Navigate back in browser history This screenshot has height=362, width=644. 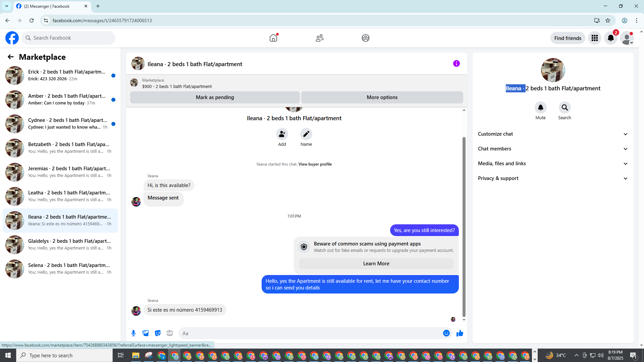(x=7, y=20)
